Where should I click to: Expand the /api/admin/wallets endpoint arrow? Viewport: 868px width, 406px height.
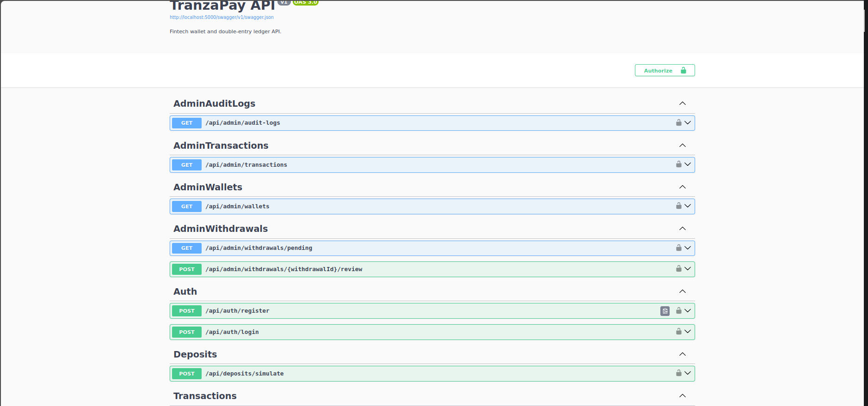(688, 206)
